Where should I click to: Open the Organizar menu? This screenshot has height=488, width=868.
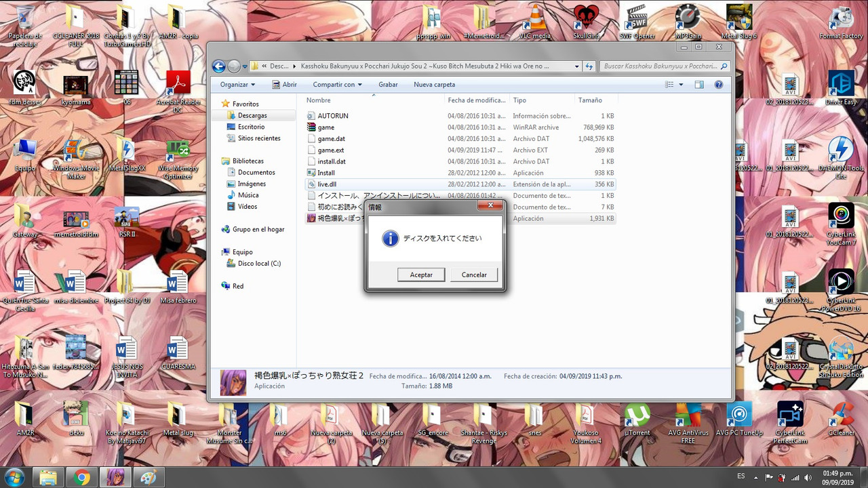237,85
